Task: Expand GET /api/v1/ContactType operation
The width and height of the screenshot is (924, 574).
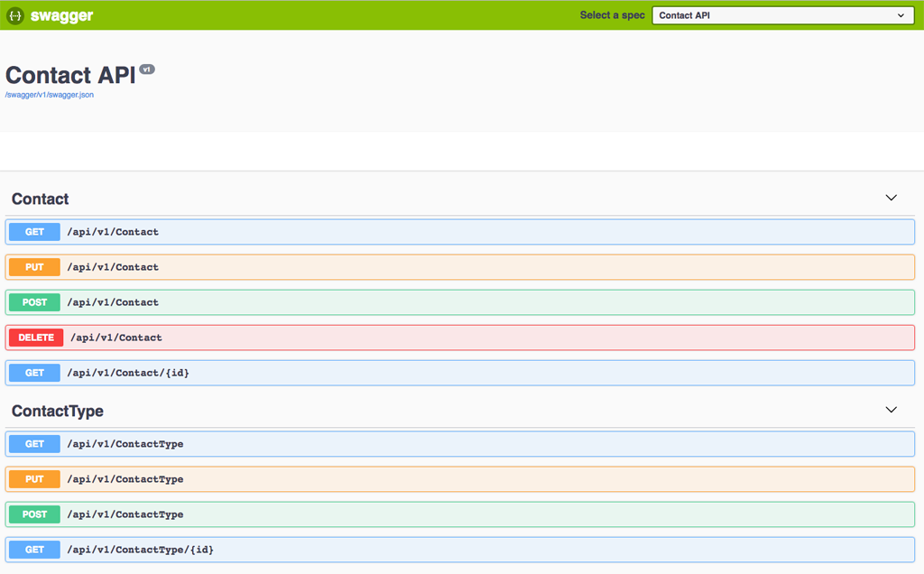Action: pos(459,444)
